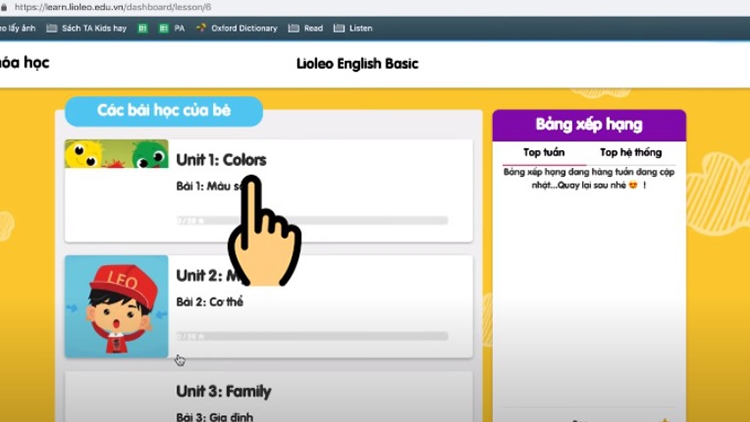Click the Unit 2 progress bar
750x422 pixels.
coord(312,336)
